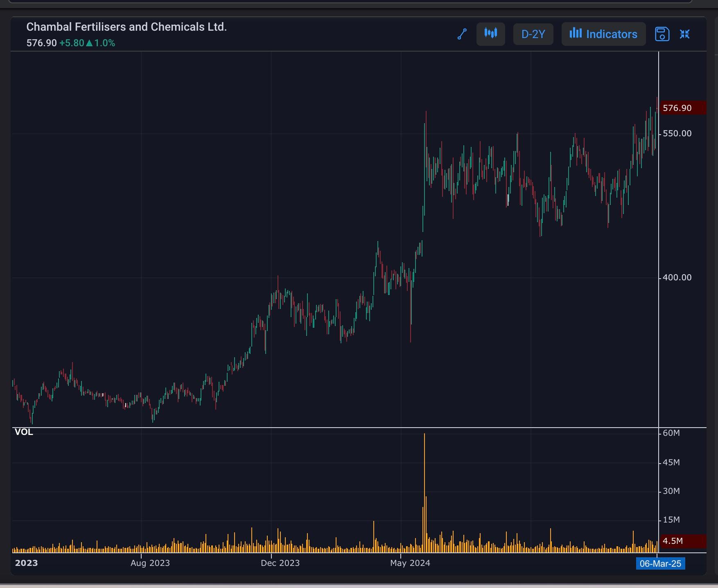Click the 550.00 price axis label
The width and height of the screenshot is (718, 588).
[x=677, y=133]
